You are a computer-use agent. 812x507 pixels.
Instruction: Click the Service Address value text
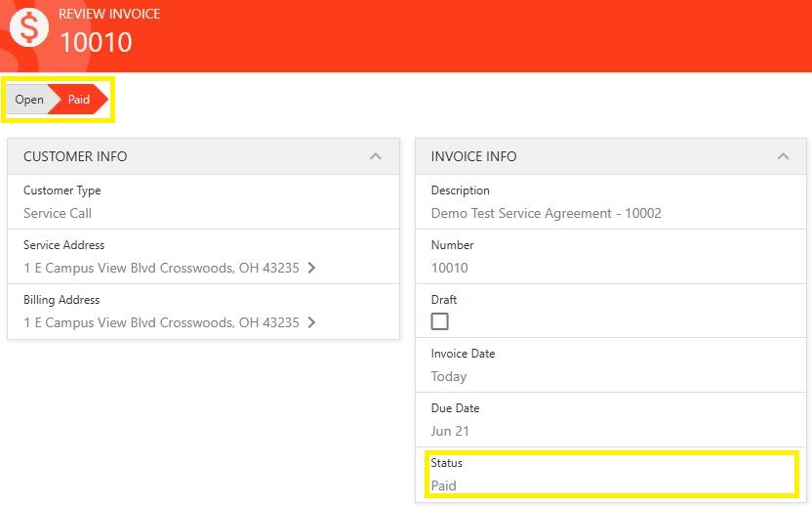coord(162,268)
